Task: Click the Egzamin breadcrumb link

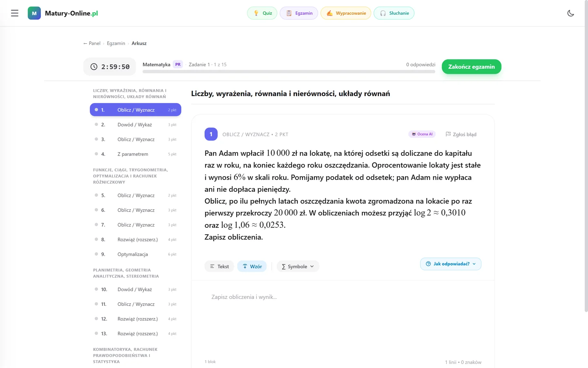Action: 116,43
